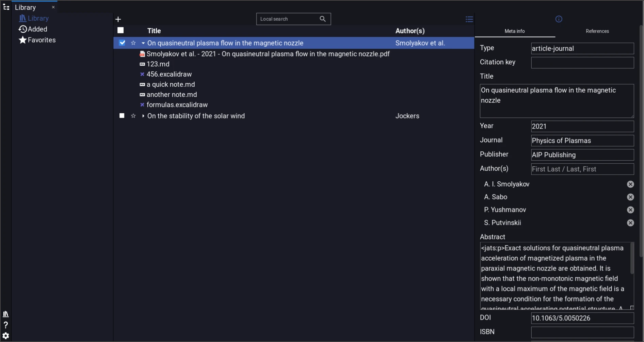Star the solar wind paper as favorite
644x342 pixels.
133,116
